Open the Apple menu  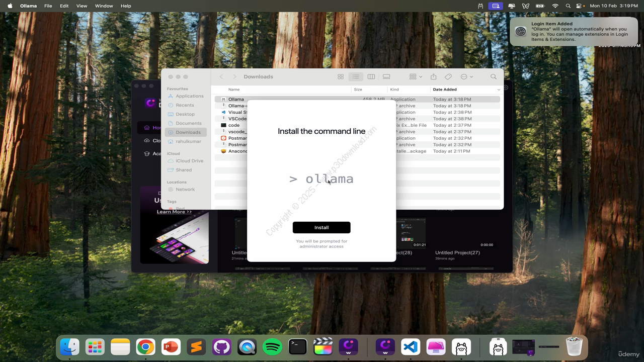tap(10, 6)
